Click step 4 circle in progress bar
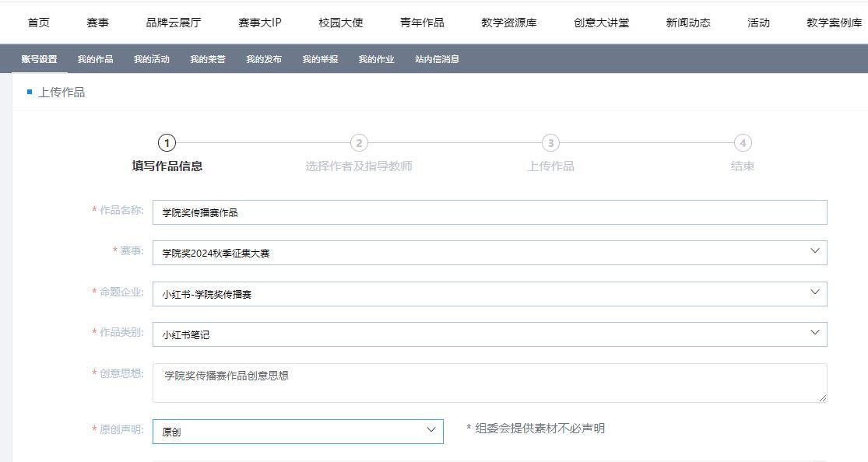This screenshot has width=868, height=462. tap(743, 143)
